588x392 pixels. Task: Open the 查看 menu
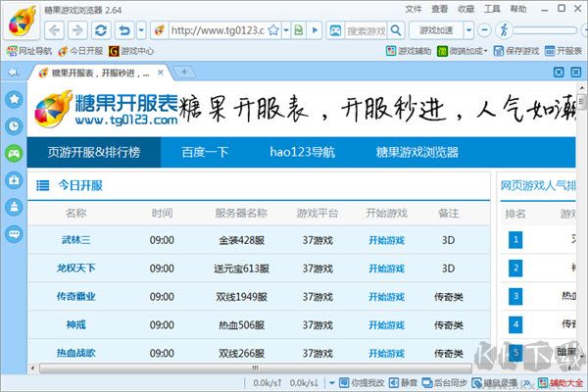(x=439, y=9)
